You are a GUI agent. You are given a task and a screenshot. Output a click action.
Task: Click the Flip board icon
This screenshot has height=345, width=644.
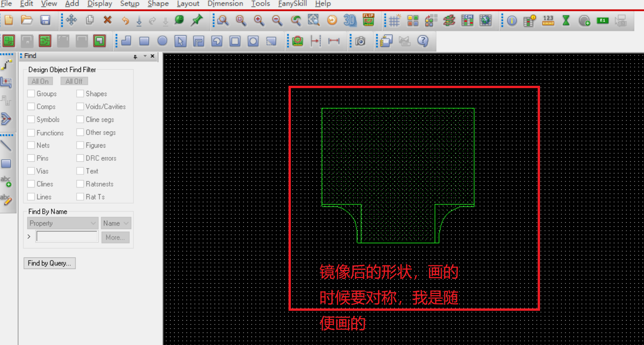pyautogui.click(x=369, y=20)
